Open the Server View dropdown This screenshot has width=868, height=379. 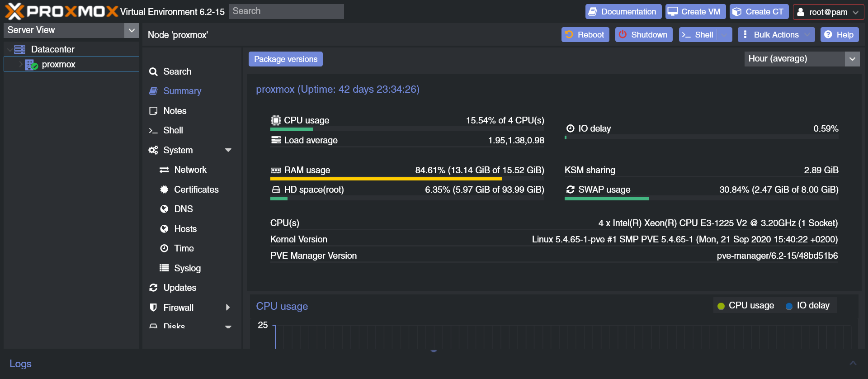pyautogui.click(x=132, y=30)
